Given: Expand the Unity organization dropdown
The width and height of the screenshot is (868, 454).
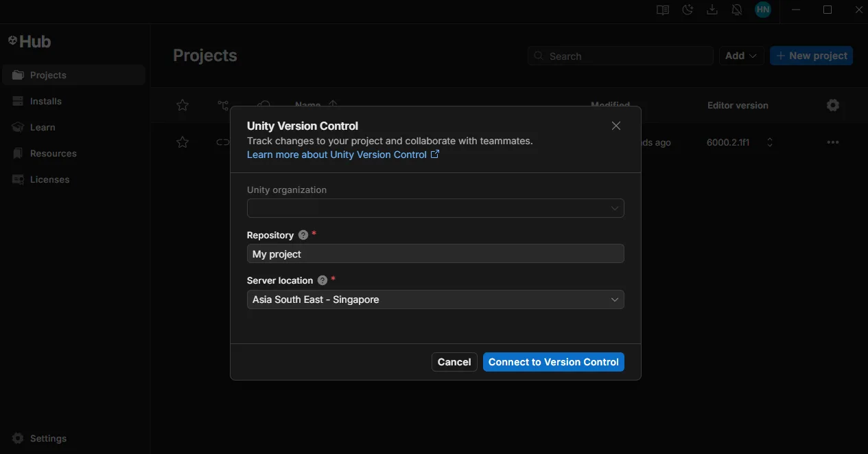Looking at the screenshot, I should click(x=435, y=208).
